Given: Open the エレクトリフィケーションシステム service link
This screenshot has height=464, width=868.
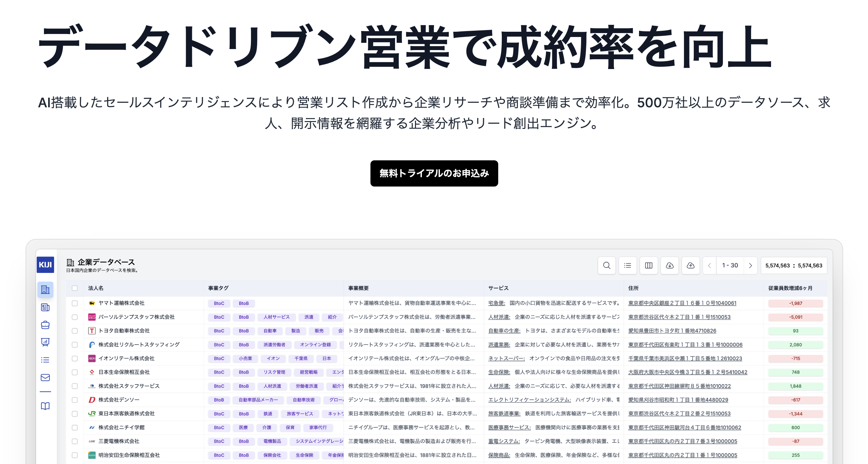Looking at the screenshot, I should click(530, 400).
